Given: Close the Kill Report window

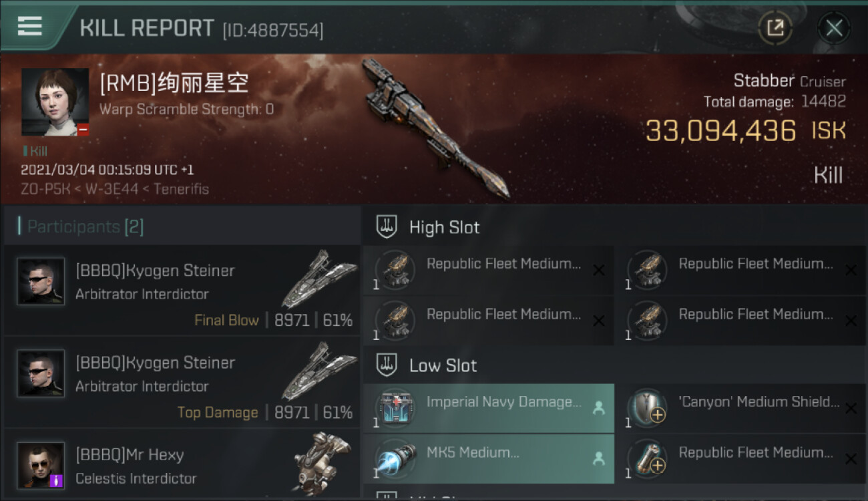Looking at the screenshot, I should 834,28.
